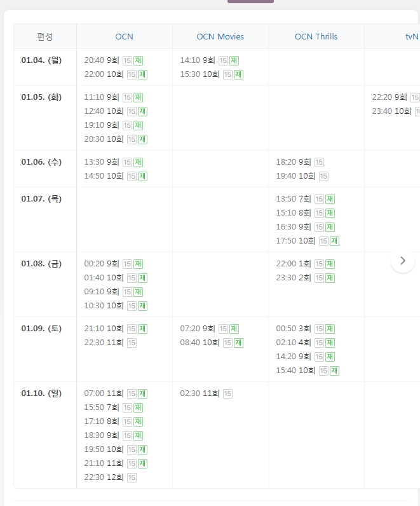Select the 01.06. (수) date row

41,162
